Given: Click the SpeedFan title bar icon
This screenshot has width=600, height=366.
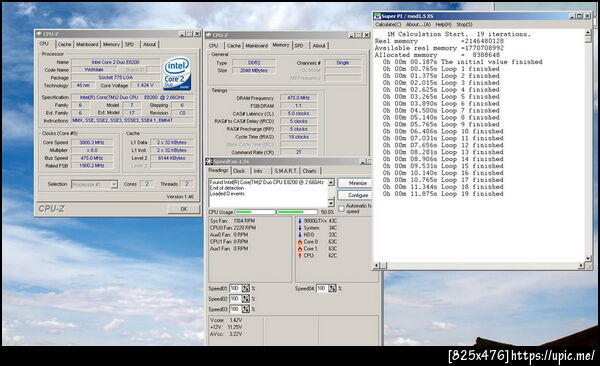Looking at the screenshot, I should pyautogui.click(x=209, y=162).
